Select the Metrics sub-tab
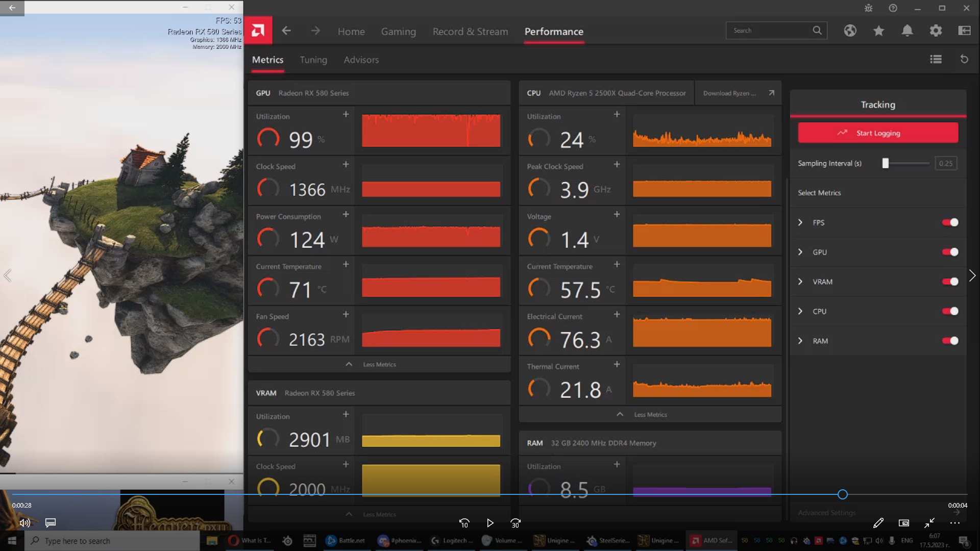The image size is (980, 551). (x=267, y=60)
